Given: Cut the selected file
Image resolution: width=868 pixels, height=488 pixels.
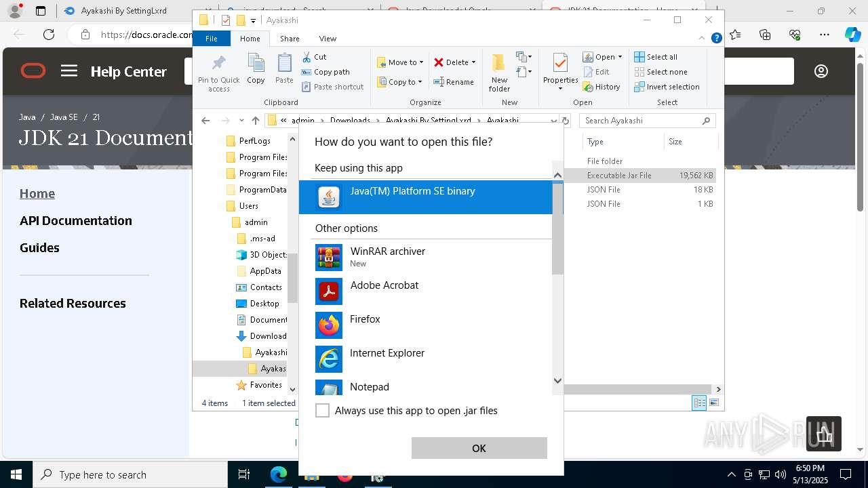Looking at the screenshot, I should [x=314, y=57].
